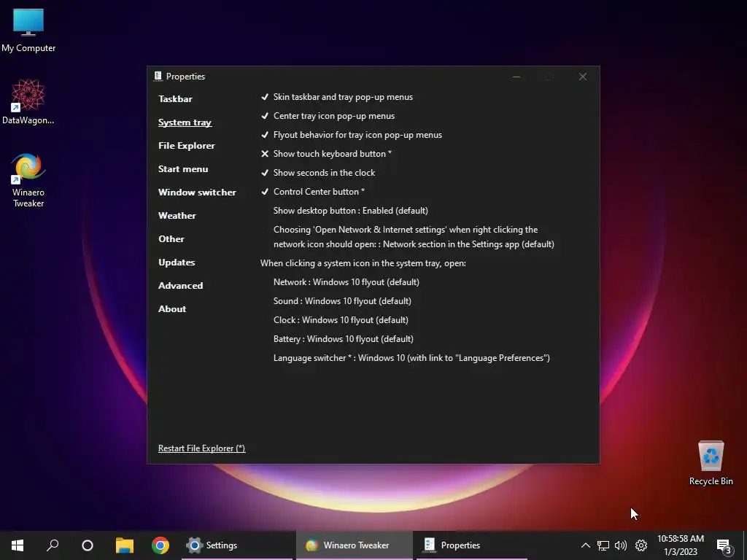
Task: Open the clock showing 10:58:58 AM
Action: [681, 545]
